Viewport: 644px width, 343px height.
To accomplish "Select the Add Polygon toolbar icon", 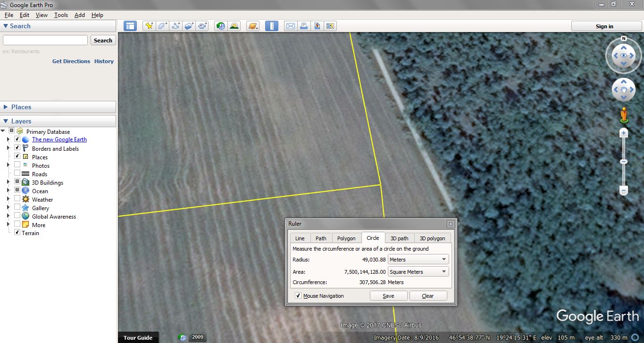I will 163,26.
